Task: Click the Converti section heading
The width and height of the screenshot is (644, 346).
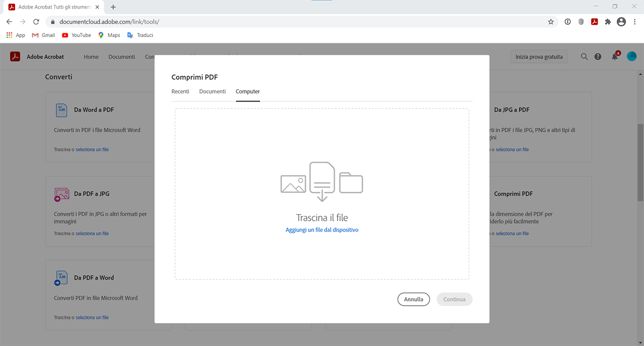Action: 58,77
